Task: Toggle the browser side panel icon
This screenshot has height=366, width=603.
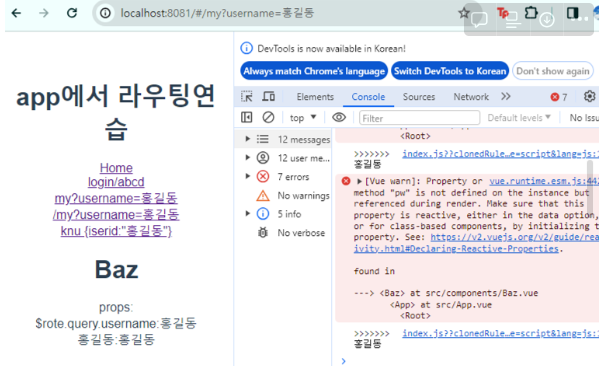Action: click(572, 13)
